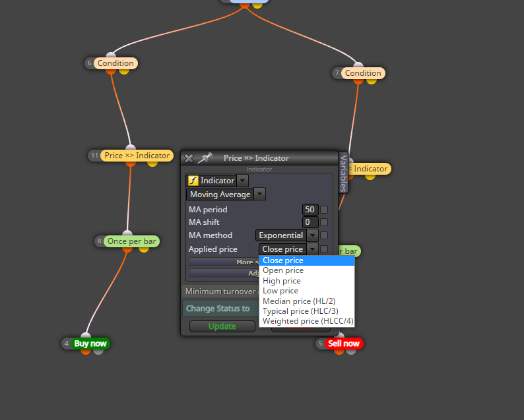Click the Applied price Close price combo box
This screenshot has height=420, width=524.
pyautogui.click(x=288, y=249)
